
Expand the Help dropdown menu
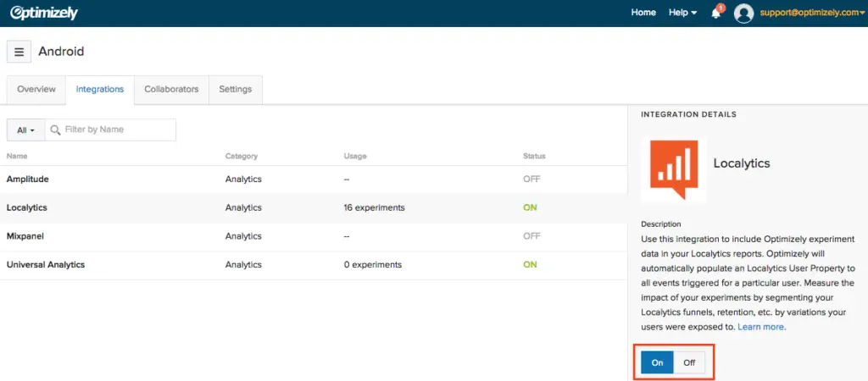[682, 13]
